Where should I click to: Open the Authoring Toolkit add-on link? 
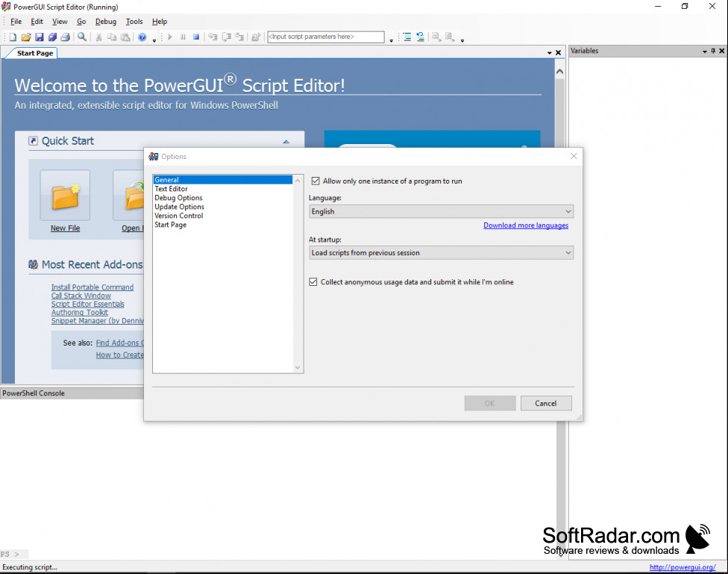tap(79, 312)
